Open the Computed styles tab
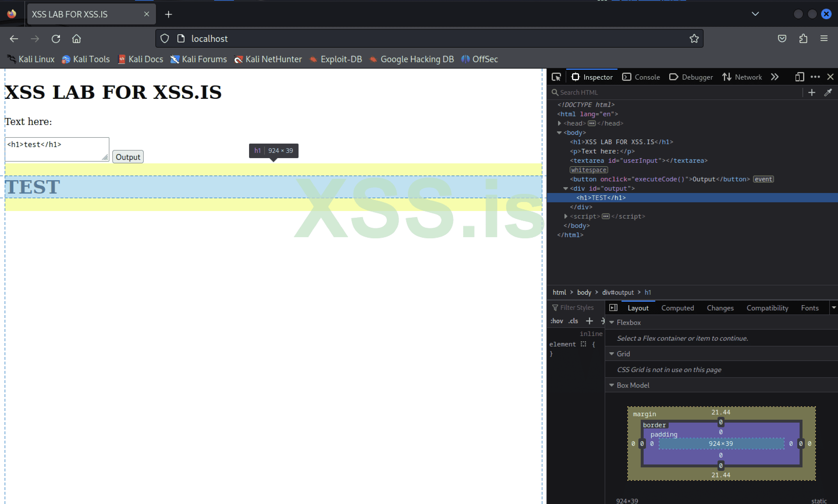This screenshot has width=838, height=504. [x=678, y=308]
